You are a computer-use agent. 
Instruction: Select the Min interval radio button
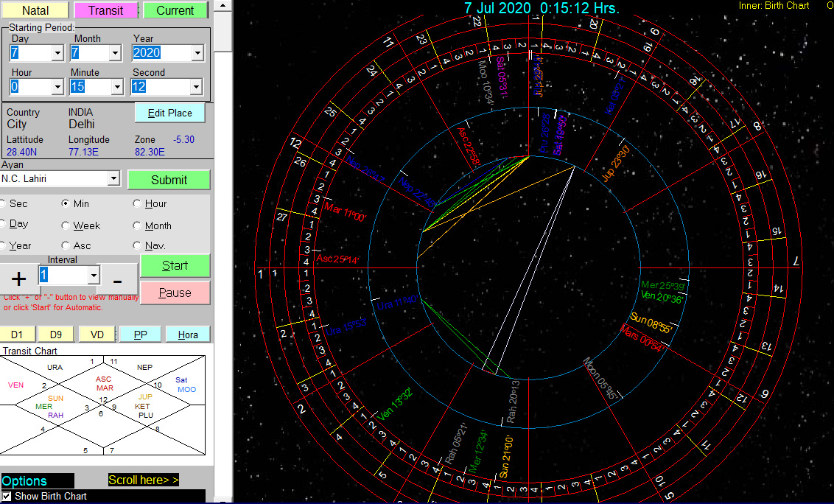tap(66, 203)
